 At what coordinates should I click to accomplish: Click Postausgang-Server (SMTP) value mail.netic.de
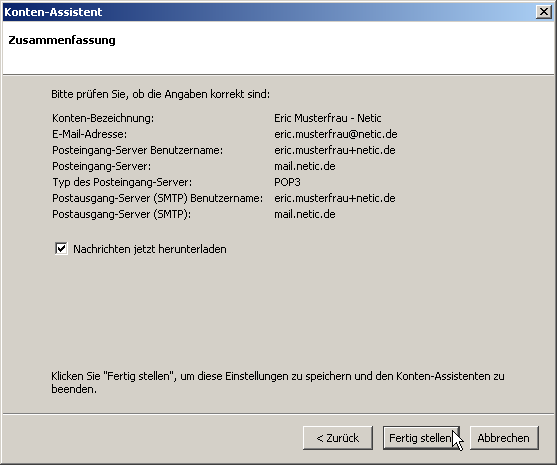point(304,214)
